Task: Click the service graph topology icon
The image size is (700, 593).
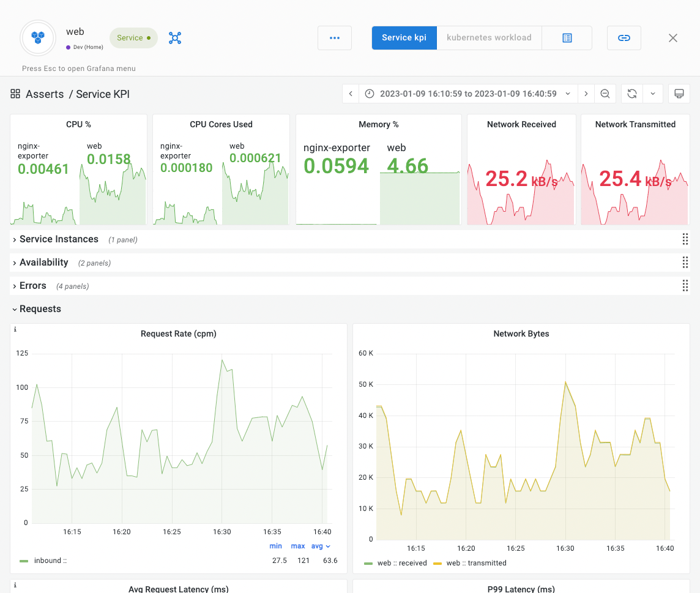Action: click(175, 38)
